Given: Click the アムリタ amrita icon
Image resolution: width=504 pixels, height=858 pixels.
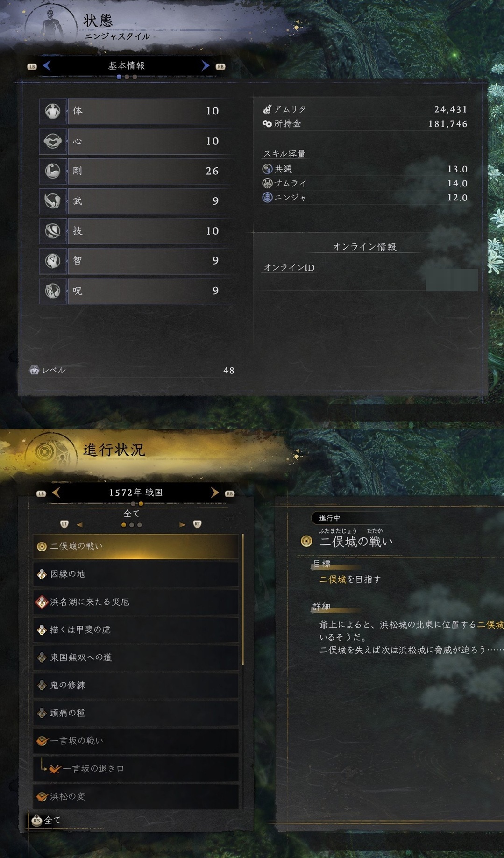Looking at the screenshot, I should tap(267, 109).
